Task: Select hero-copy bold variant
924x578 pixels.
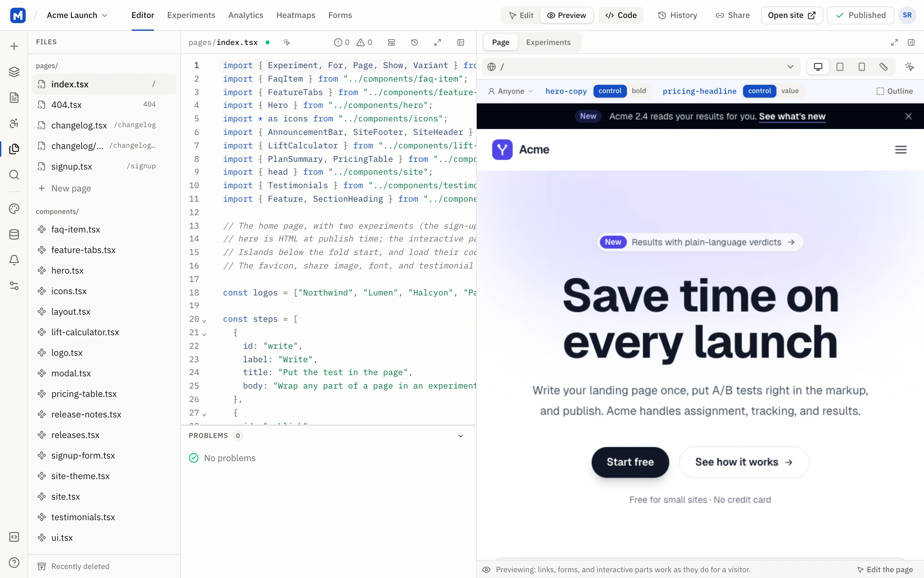Action: [x=639, y=91]
